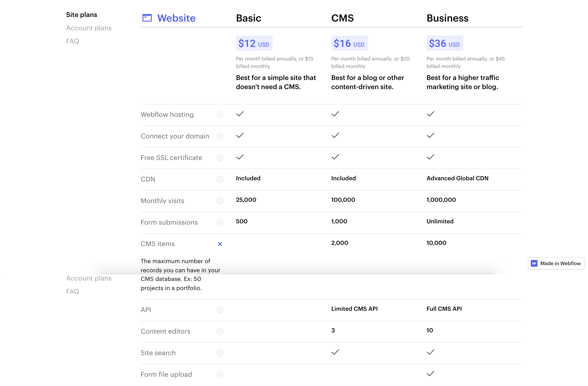Click the CMS plan heading
The image size is (588, 386).
342,18
